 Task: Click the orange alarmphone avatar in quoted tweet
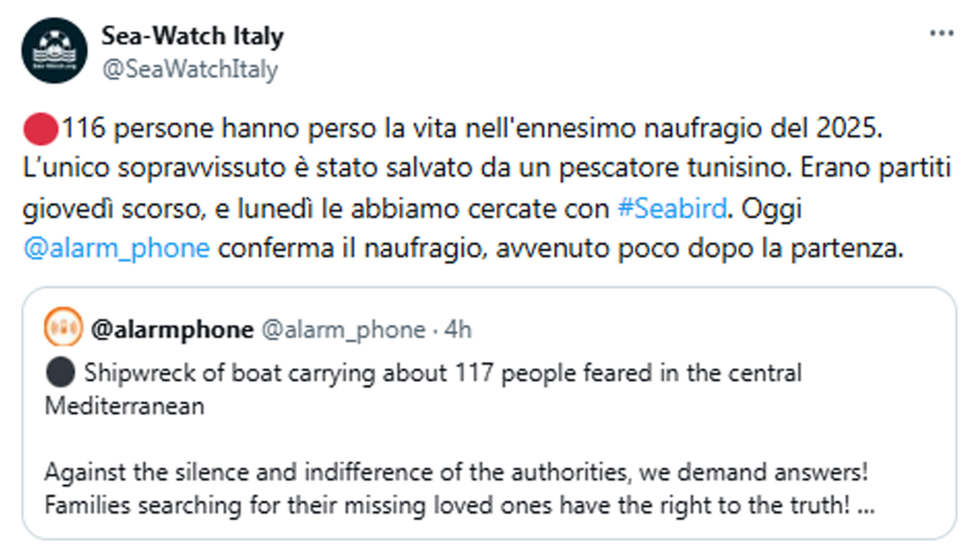coord(63,327)
